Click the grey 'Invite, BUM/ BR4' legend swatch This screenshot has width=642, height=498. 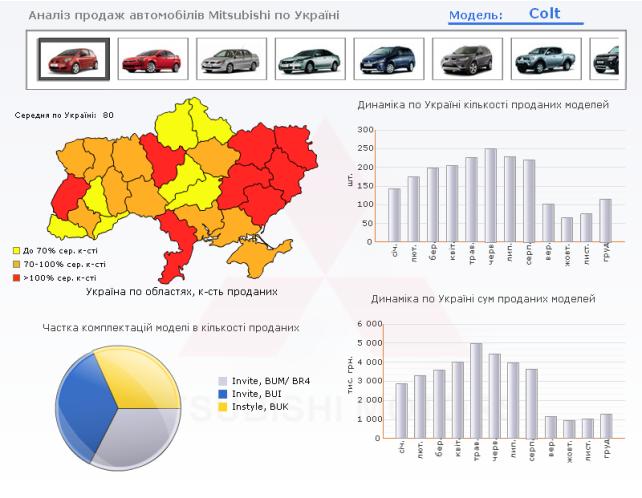tap(223, 381)
